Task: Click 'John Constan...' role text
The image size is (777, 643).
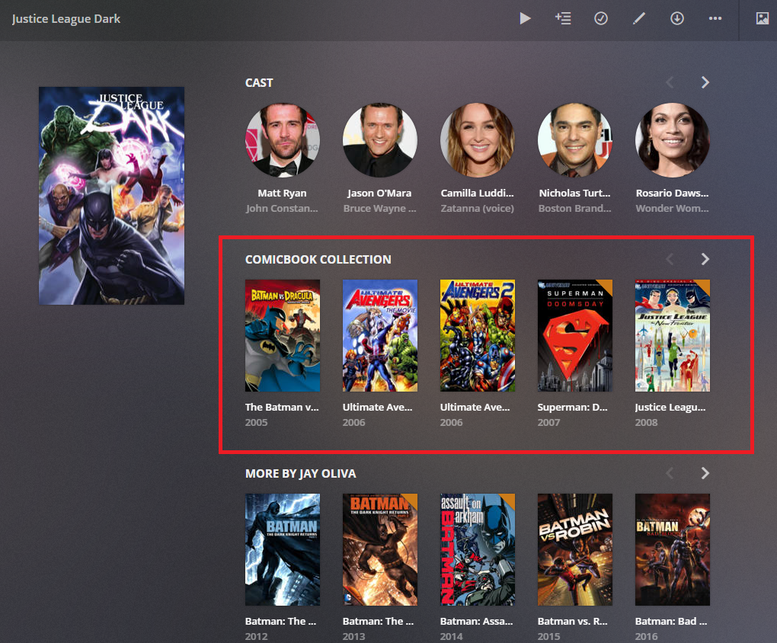Action: click(282, 209)
